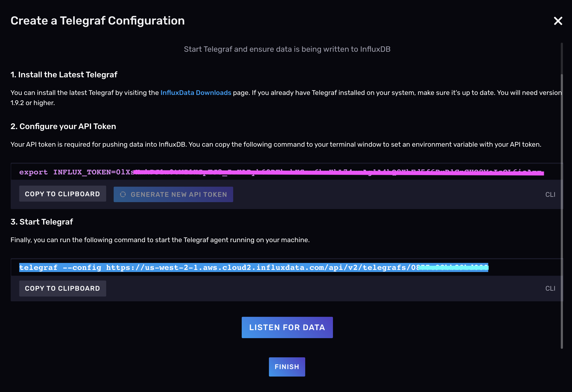
Task: Copy the telegraf --config command to clipboard
Action: coord(63,288)
